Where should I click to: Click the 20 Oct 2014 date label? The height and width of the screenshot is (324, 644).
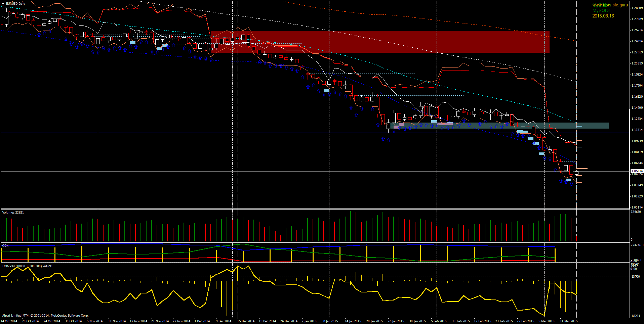click(x=30, y=321)
